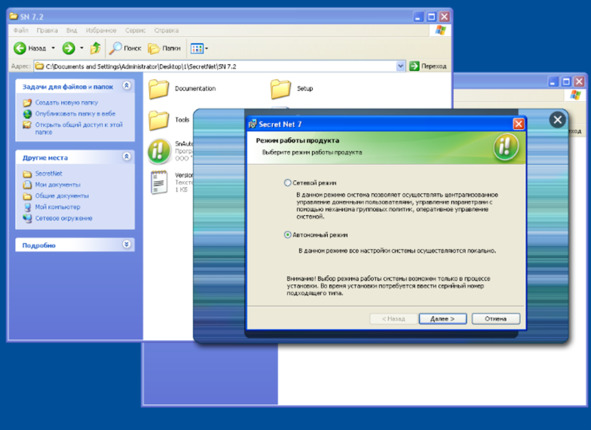Select the Автономный режим radio option

click(x=287, y=235)
